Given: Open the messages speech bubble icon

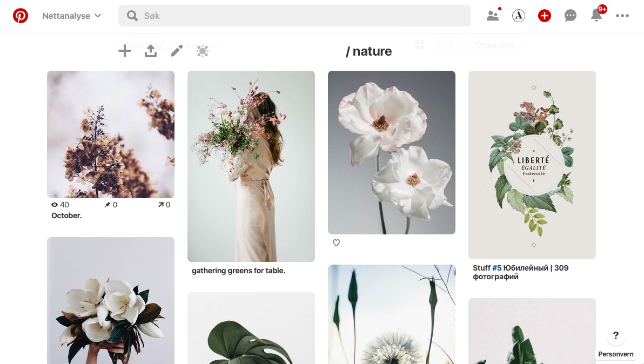Looking at the screenshot, I should [x=571, y=16].
